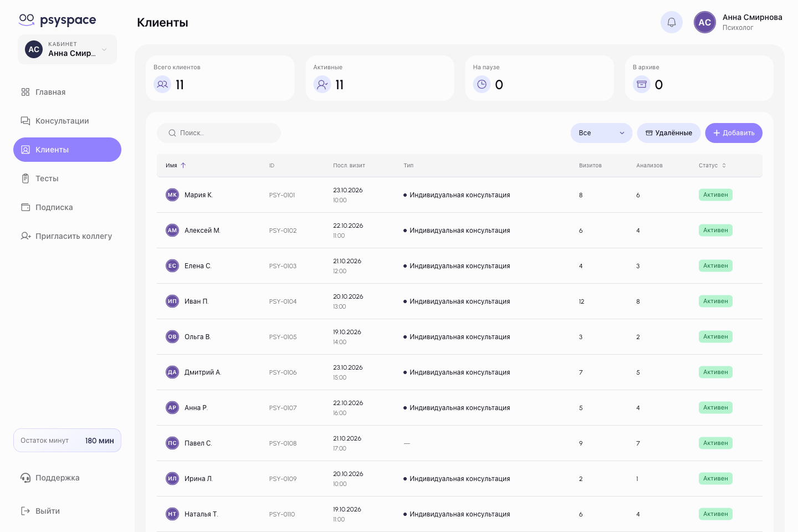Click the search magnifier icon
This screenshot has width=798, height=532.
[x=172, y=133]
